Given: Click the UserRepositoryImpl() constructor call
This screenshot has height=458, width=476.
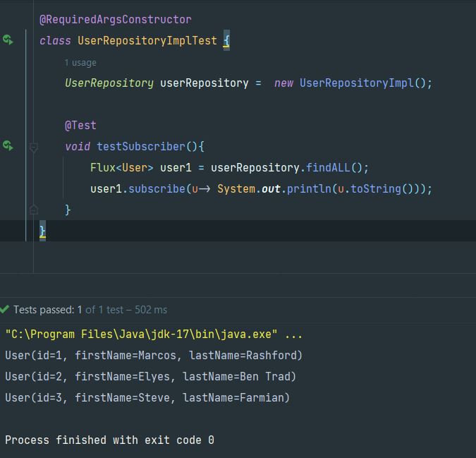Looking at the screenshot, I should coord(362,83).
